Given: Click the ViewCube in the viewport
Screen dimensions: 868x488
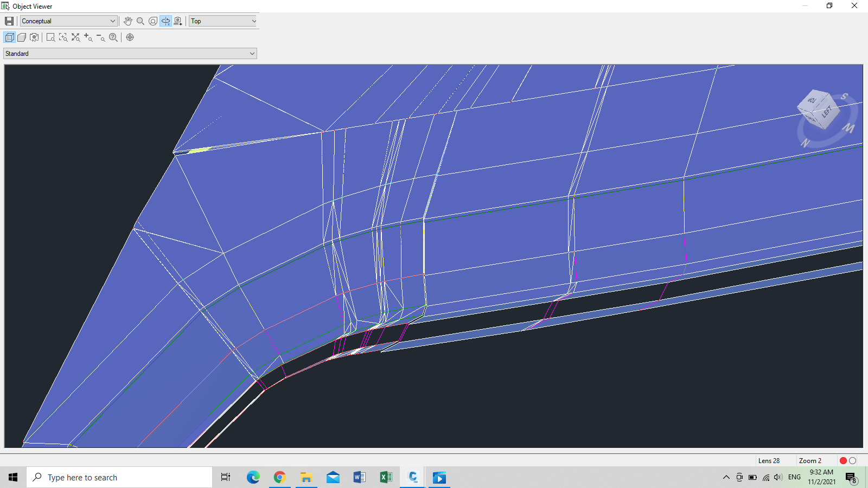Looking at the screenshot, I should [x=818, y=110].
